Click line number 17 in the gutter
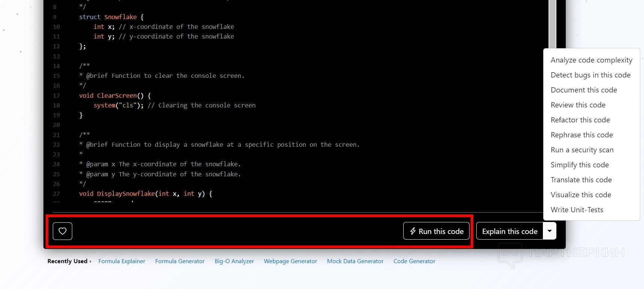The image size is (644, 289). 56,95
